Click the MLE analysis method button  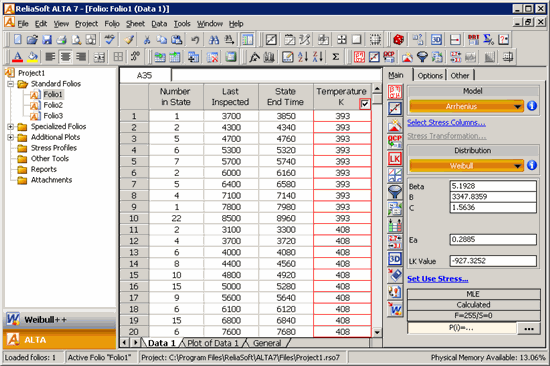click(x=473, y=294)
